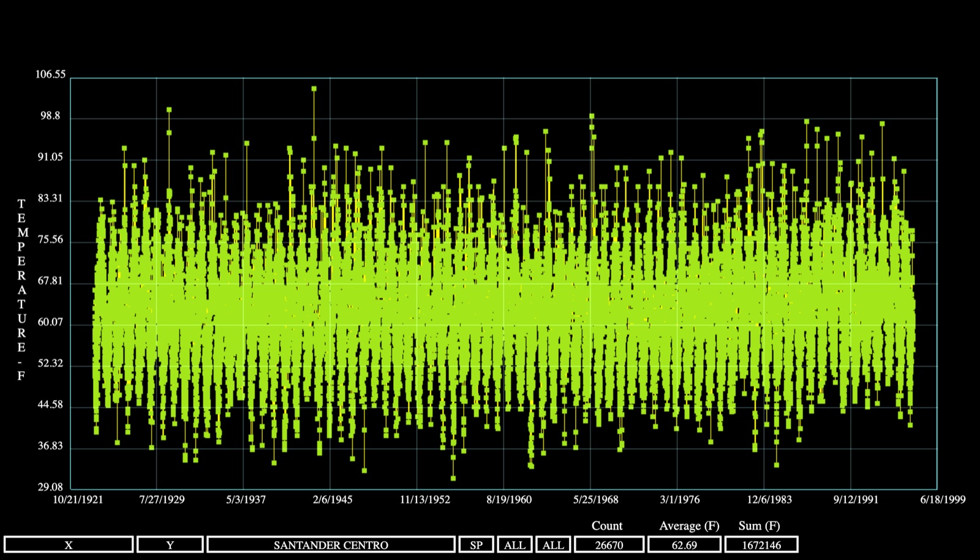980x560 pixels.
Task: Click the 83.31 y-axis label
Action: [x=50, y=199]
